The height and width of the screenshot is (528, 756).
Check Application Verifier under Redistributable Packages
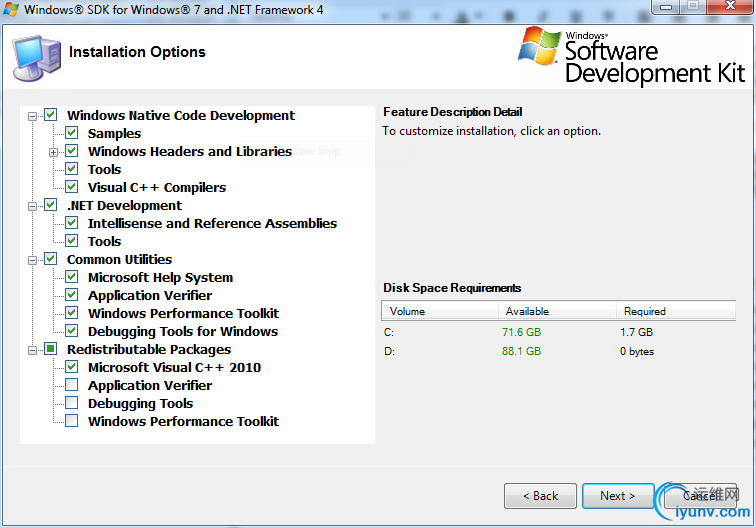coord(71,385)
